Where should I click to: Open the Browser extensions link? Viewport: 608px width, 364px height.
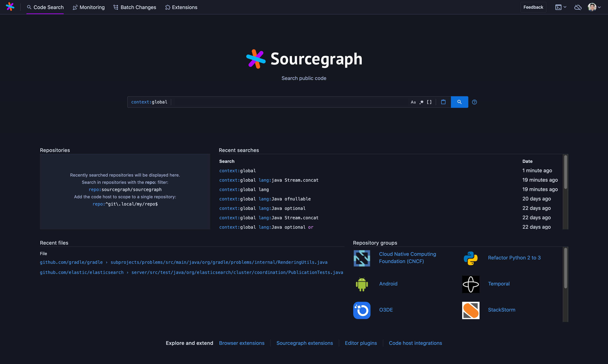[x=242, y=343]
